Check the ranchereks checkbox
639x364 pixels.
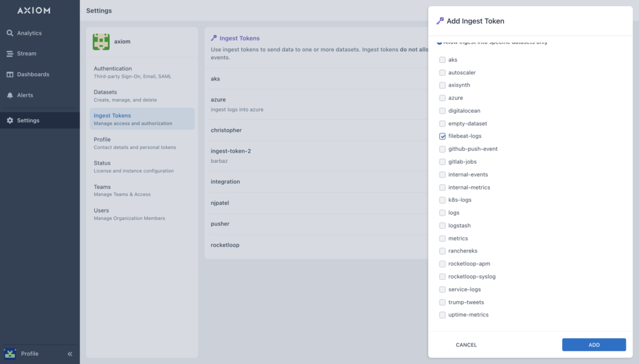point(442,251)
